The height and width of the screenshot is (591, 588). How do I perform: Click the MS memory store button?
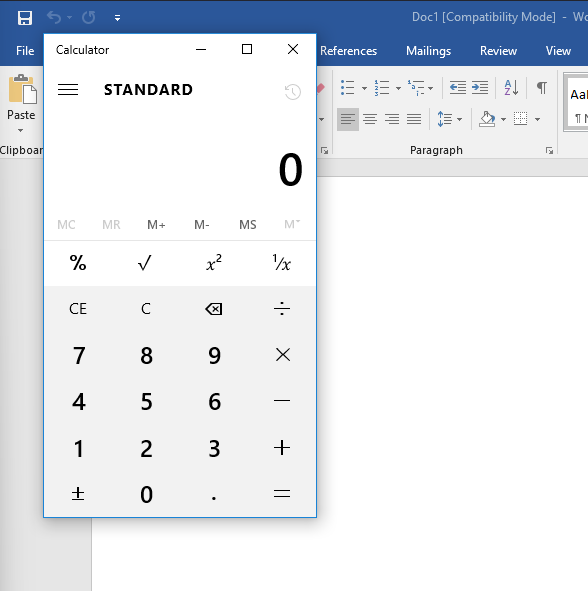coord(248,225)
